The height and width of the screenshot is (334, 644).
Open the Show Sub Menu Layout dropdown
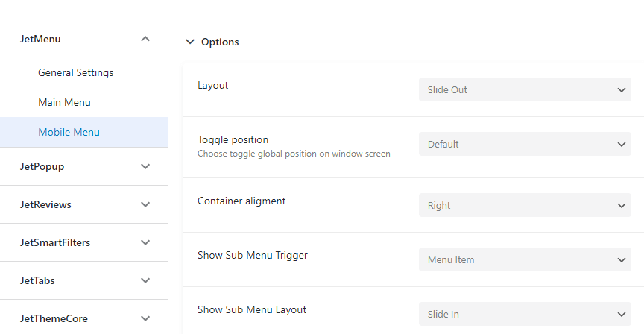pyautogui.click(x=525, y=315)
